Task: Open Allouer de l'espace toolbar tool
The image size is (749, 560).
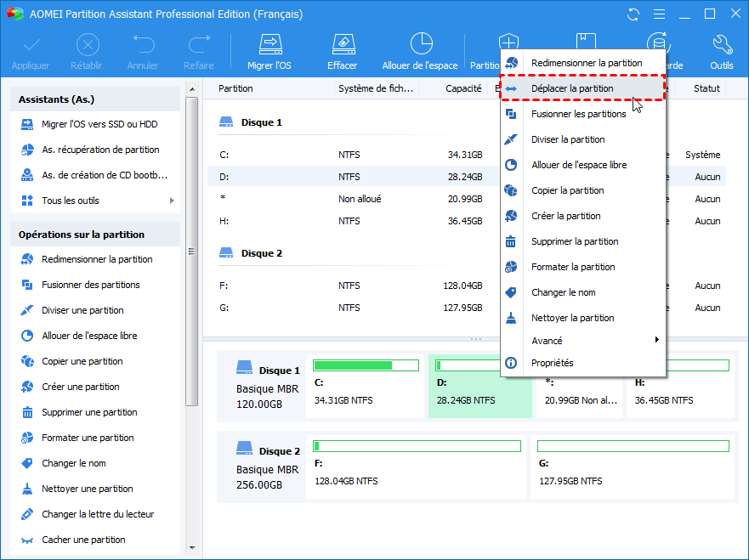Action: [x=420, y=52]
